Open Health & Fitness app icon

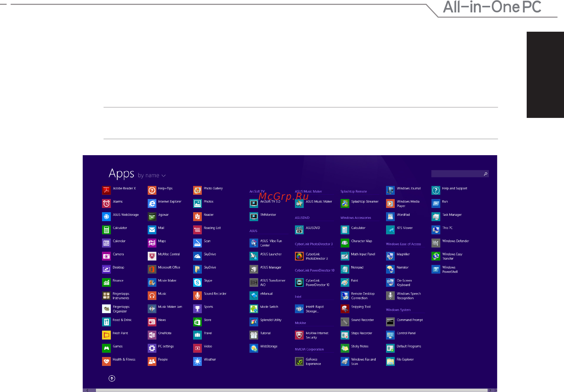106,361
